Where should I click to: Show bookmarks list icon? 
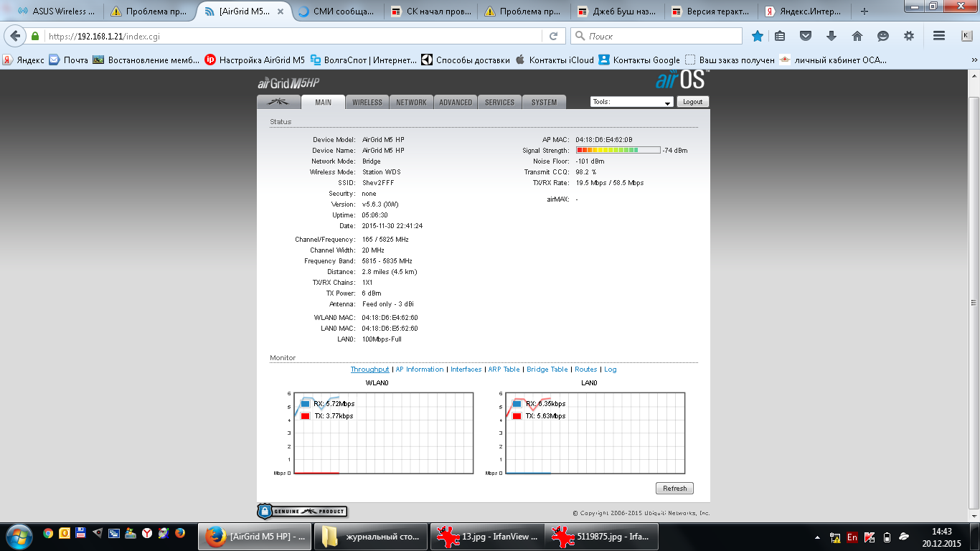coord(781,36)
